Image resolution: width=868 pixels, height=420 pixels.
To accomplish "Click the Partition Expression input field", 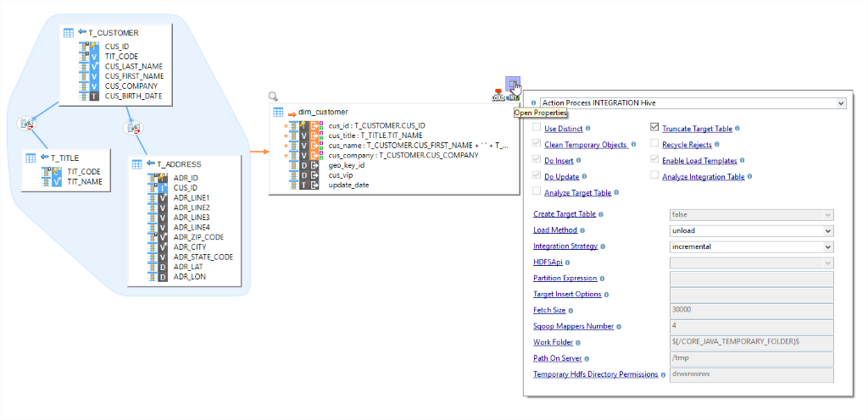I will point(752,279).
